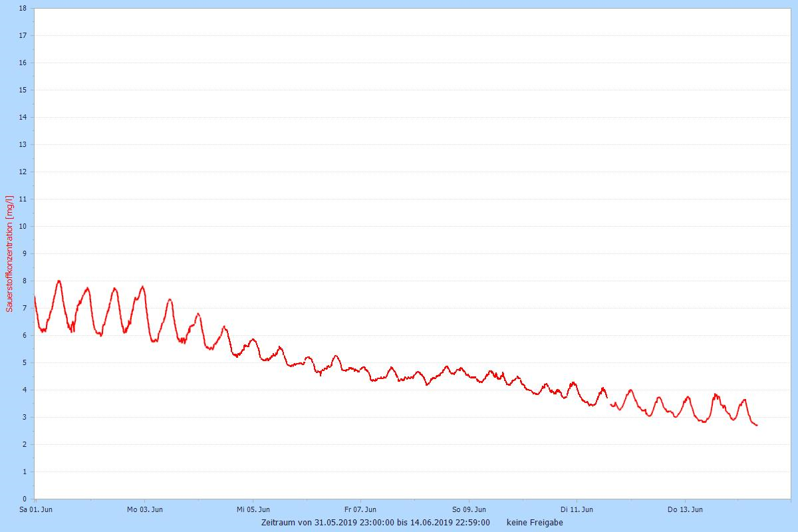Viewport: 798px width, 532px height.
Task: Click the Sauerstoffkonzentration [mg/l] axis title
Action: point(9,254)
